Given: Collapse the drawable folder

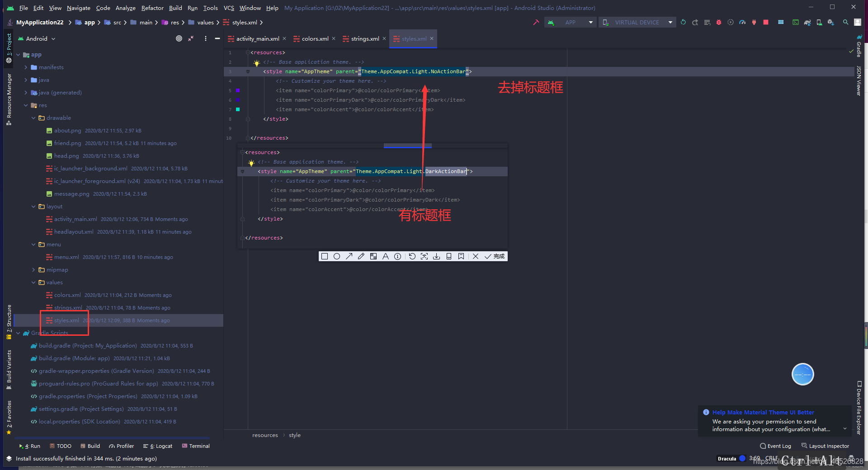Looking at the screenshot, I should click(x=33, y=118).
